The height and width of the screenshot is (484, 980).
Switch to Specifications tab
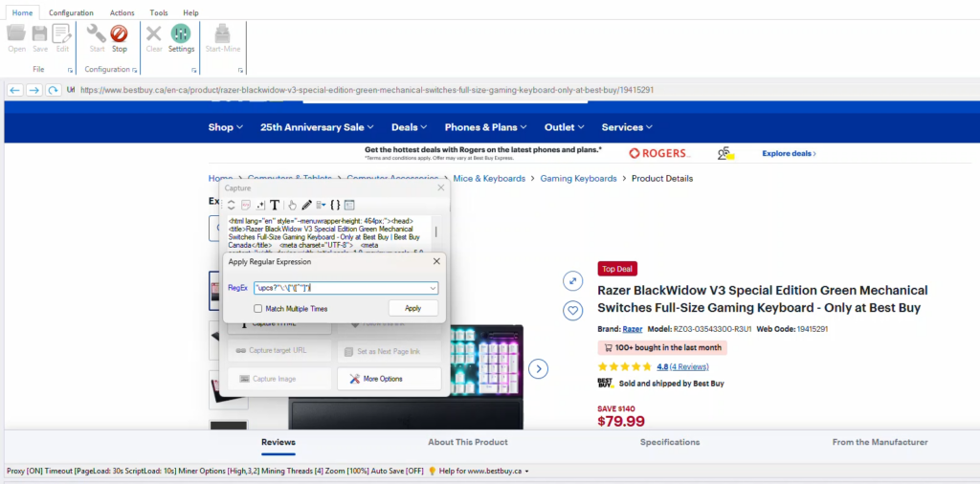click(669, 442)
